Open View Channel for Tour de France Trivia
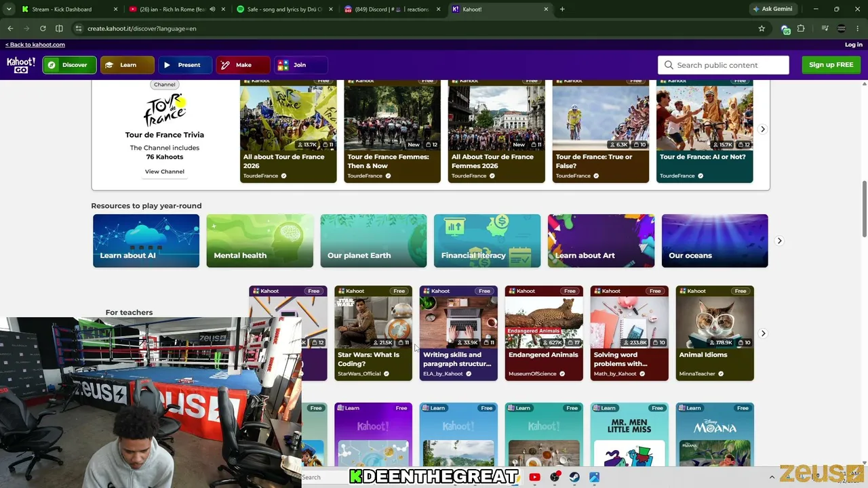The height and width of the screenshot is (488, 868). tap(164, 171)
